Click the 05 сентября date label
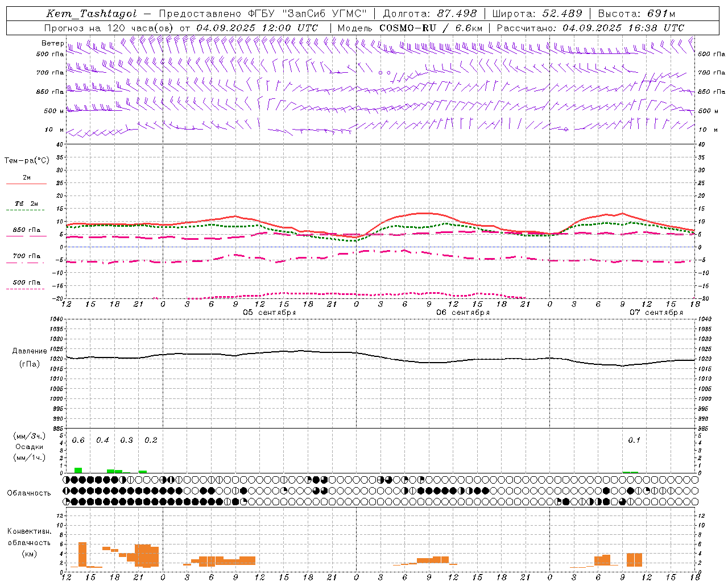This screenshot has width=728, height=582. click(269, 313)
